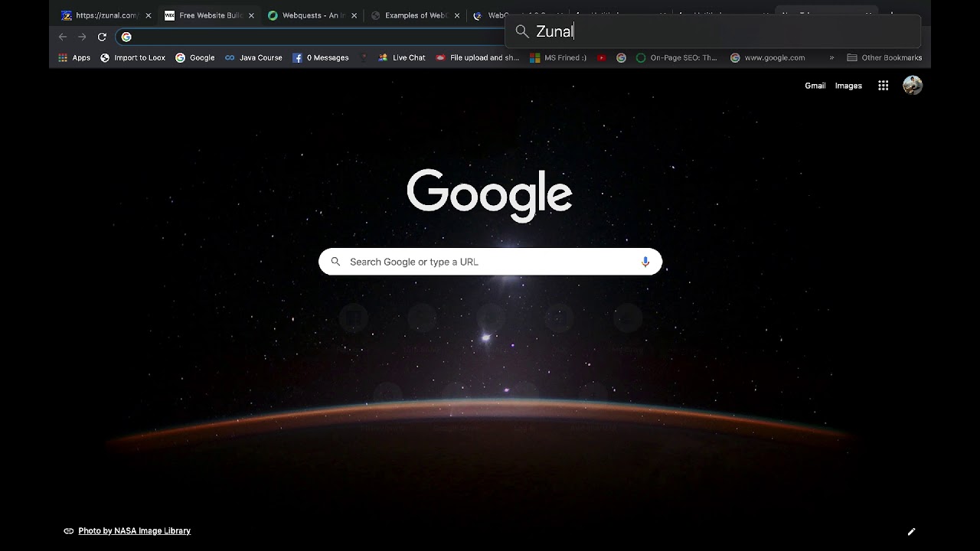980x551 pixels.
Task: Click the customize page pencil icon
Action: tap(911, 531)
